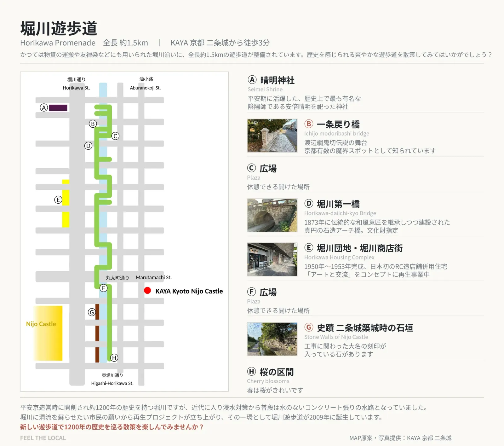
Task: Click legend circle D next to 堀川第一橋
Action: point(309,204)
